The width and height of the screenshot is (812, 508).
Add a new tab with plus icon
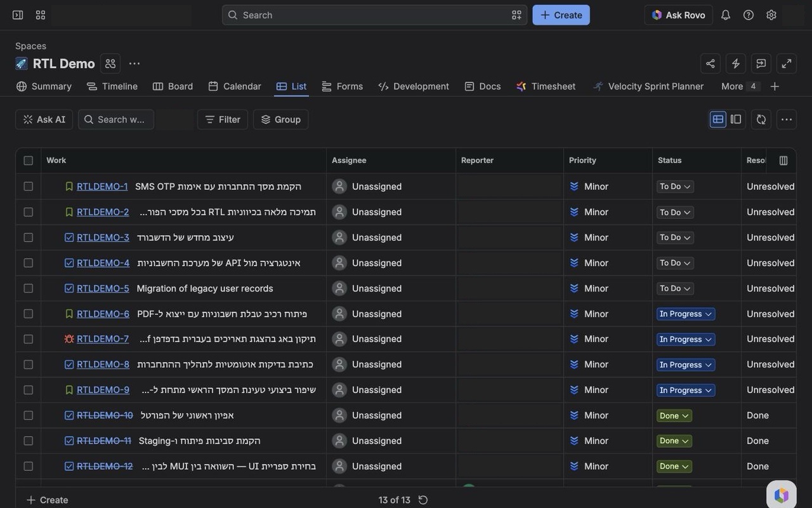point(775,86)
